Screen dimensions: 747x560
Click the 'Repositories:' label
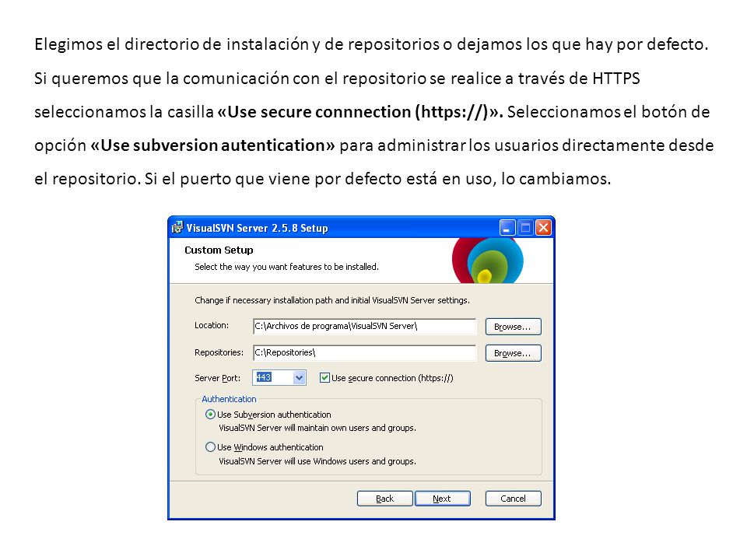click(219, 353)
